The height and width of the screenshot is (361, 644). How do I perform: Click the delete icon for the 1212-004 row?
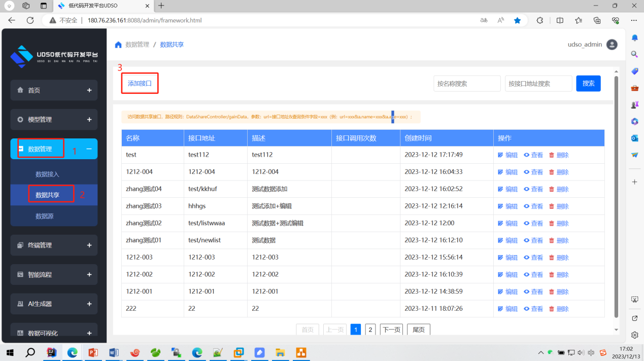(552, 172)
